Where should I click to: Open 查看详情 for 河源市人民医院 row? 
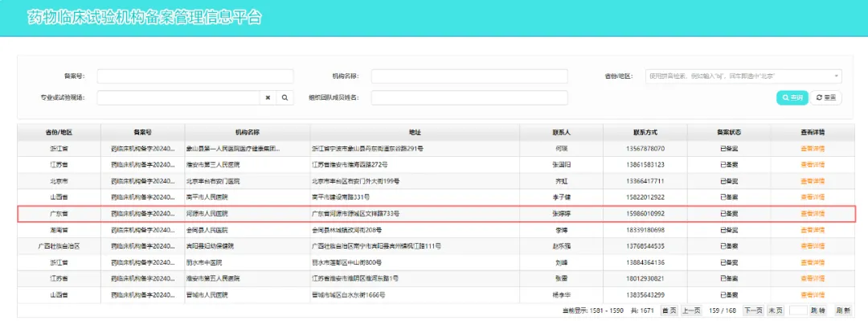(x=813, y=213)
